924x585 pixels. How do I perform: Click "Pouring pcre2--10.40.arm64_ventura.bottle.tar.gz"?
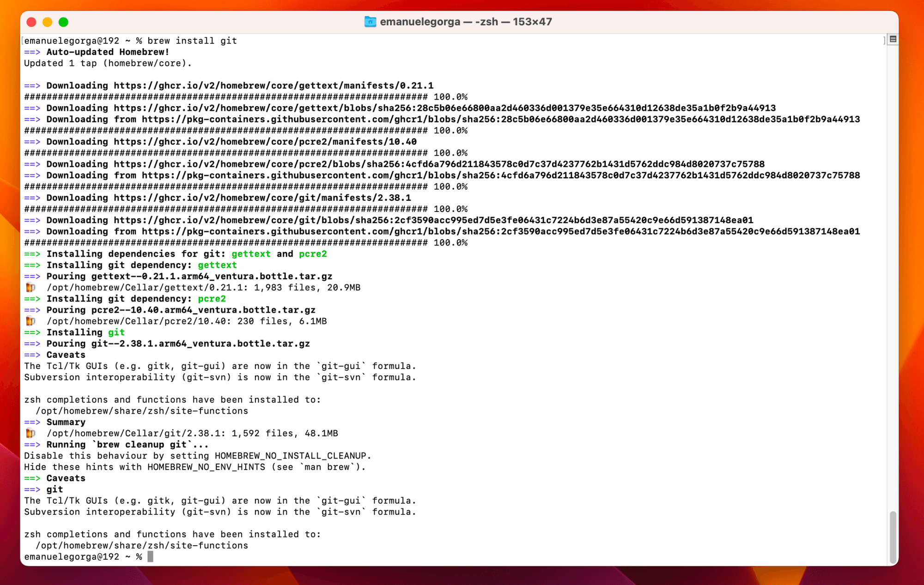181,310
